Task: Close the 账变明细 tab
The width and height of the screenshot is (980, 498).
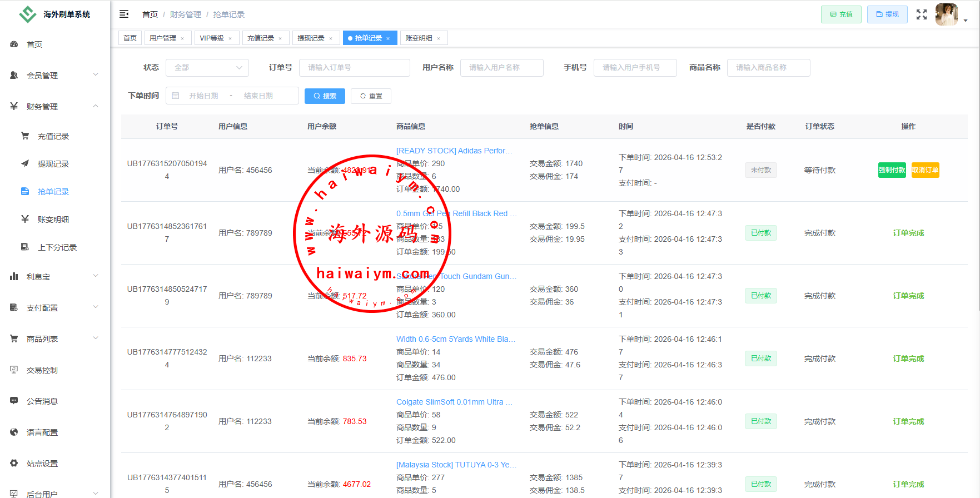Action: (439, 38)
